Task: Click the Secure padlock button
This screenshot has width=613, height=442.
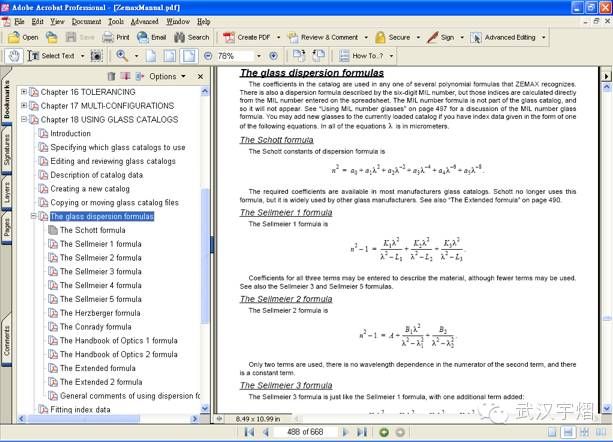Action: tap(393, 38)
